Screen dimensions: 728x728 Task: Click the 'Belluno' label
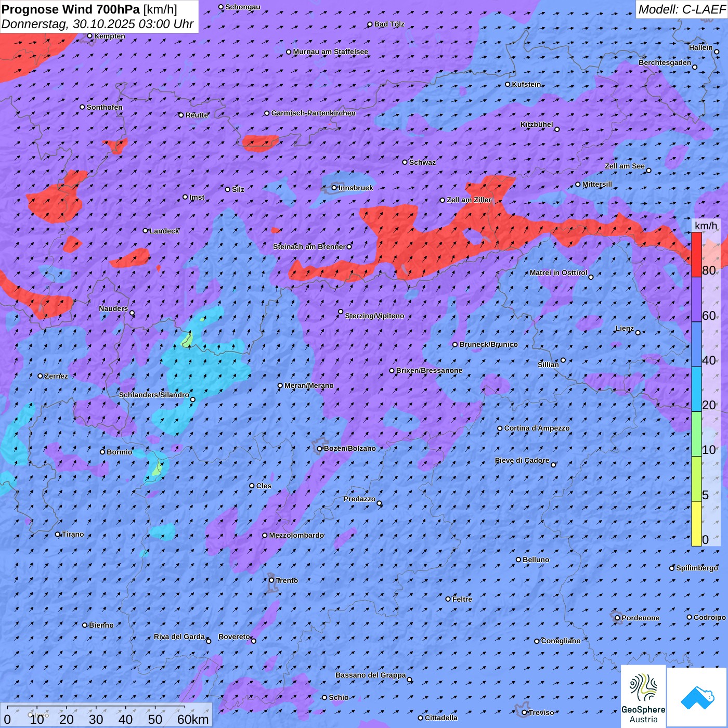536,560
